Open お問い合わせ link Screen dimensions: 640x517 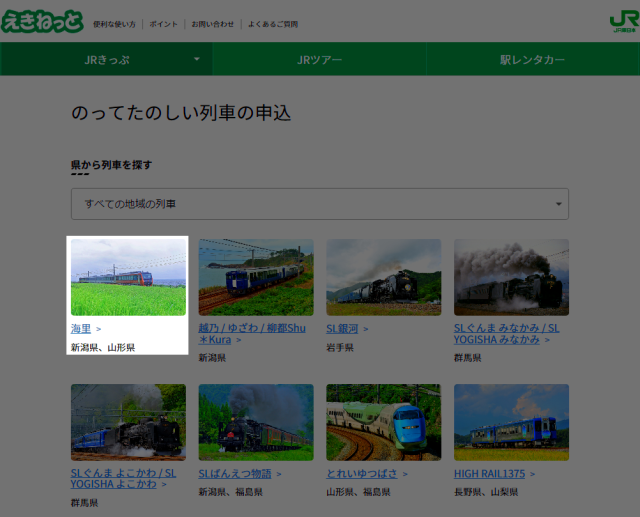pos(213,24)
